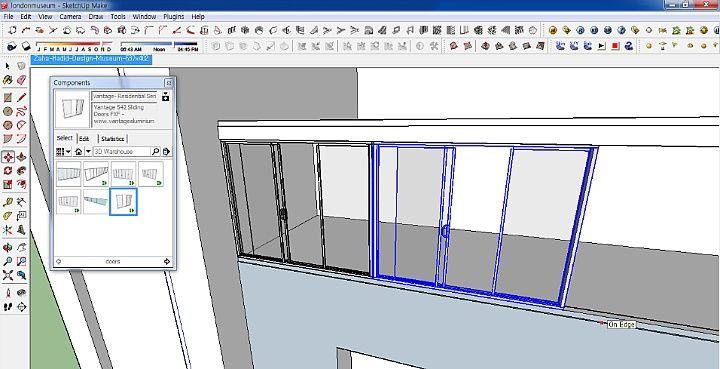Open the Details flyout arrow in Components

tap(166, 151)
